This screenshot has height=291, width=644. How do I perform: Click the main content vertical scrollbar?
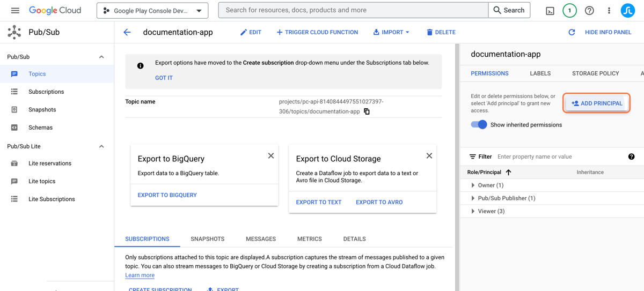tap(457, 167)
